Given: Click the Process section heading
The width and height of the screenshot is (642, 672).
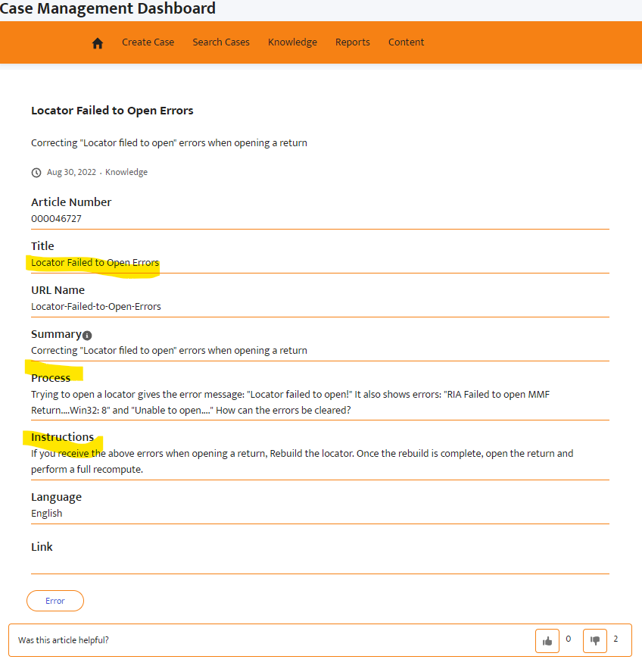Looking at the screenshot, I should [51, 377].
